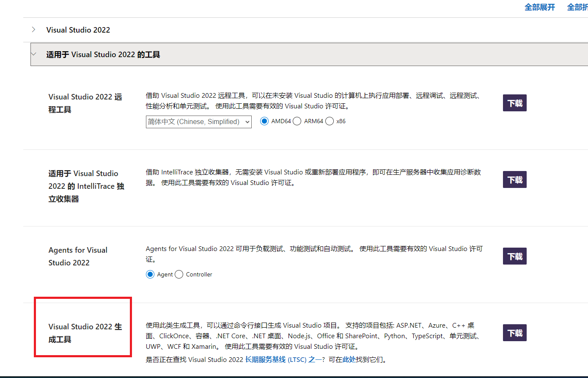
Task: Select the ARM64 architecture option
Action: point(297,121)
